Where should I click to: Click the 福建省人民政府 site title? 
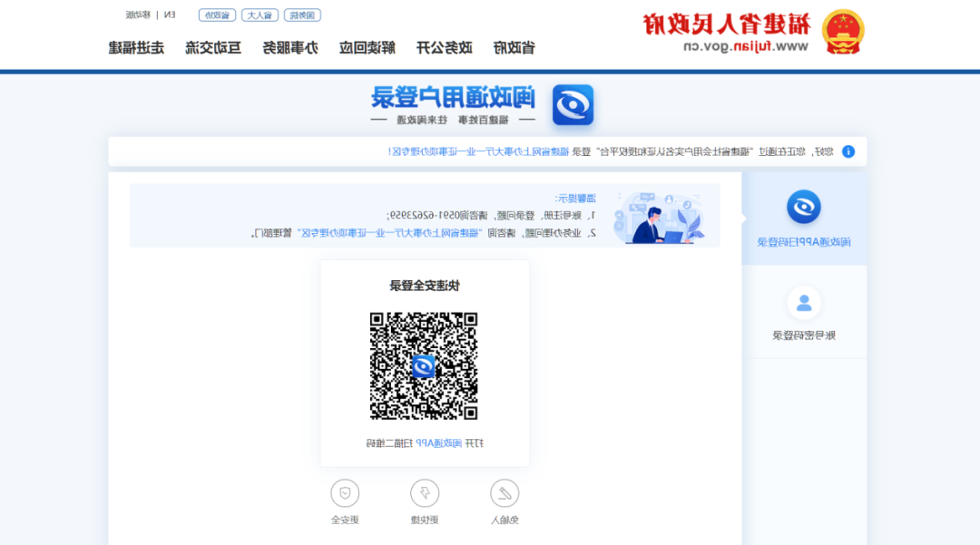[727, 24]
